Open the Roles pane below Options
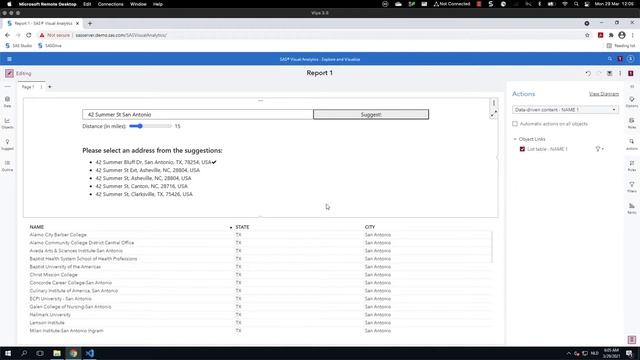Image resolution: width=640 pixels, height=360 pixels. pyautogui.click(x=631, y=123)
